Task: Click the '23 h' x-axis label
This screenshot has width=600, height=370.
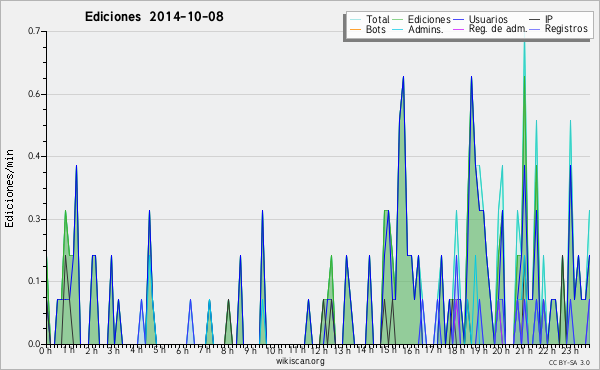Action: pyautogui.click(x=570, y=350)
